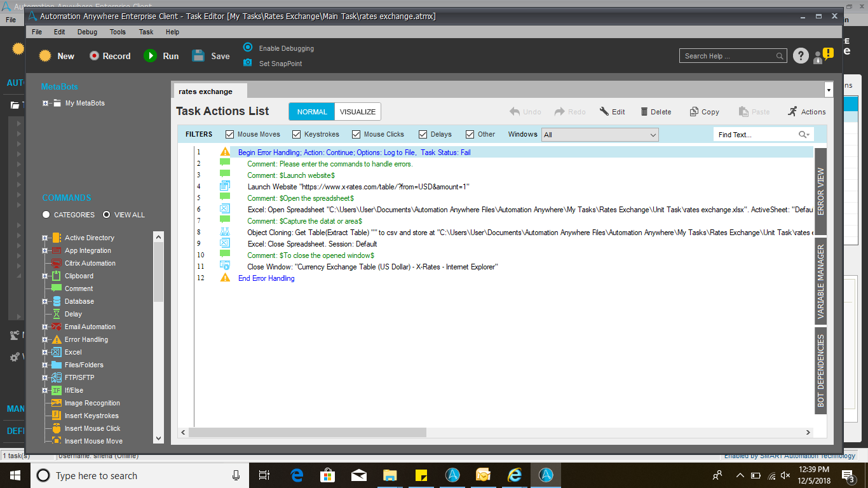This screenshot has width=868, height=488.
Task: Click the horizontal scrollbar in actions list
Action: tap(307, 433)
